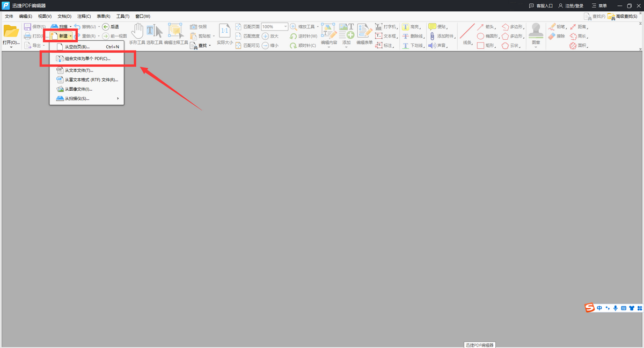The height and width of the screenshot is (348, 644).
Task: Click the 扫描 scanner icon
Action: coord(54,26)
